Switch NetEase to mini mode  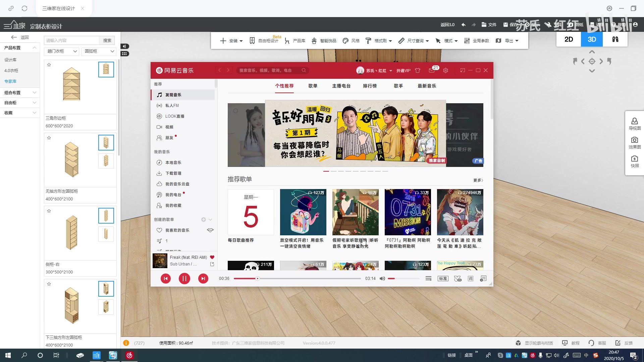point(463,70)
